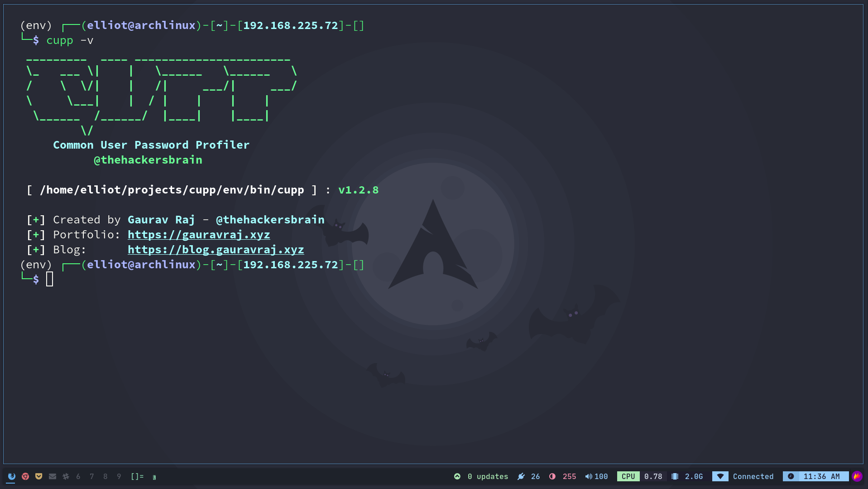Switch to workspace tag 6
Screen dimensions: 868x489
78,476
